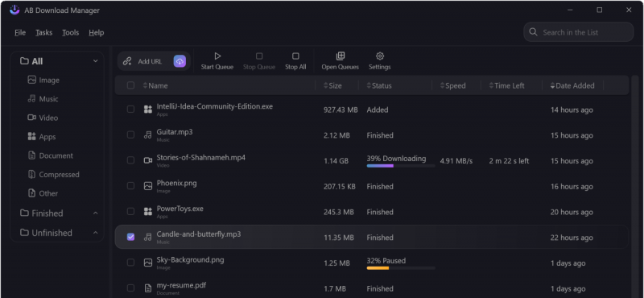644x298 pixels.
Task: Click the PowerToys.exe apps icon
Action: [x=147, y=211]
